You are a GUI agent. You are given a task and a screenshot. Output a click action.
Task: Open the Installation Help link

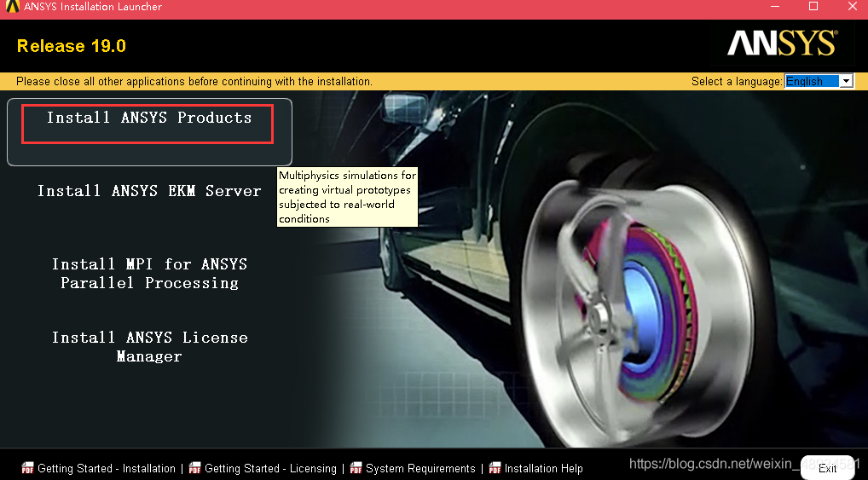(x=544, y=468)
